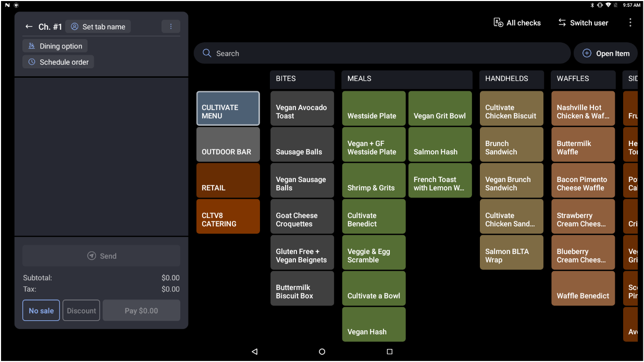Image resolution: width=644 pixels, height=362 pixels.
Task: Click the Search menu field
Action: [x=382, y=53]
